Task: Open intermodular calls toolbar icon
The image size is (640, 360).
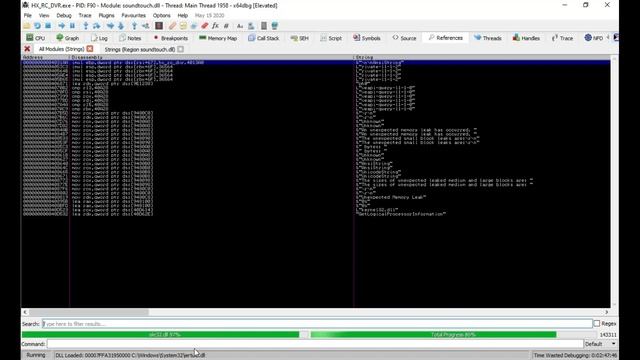Action: click(251, 26)
